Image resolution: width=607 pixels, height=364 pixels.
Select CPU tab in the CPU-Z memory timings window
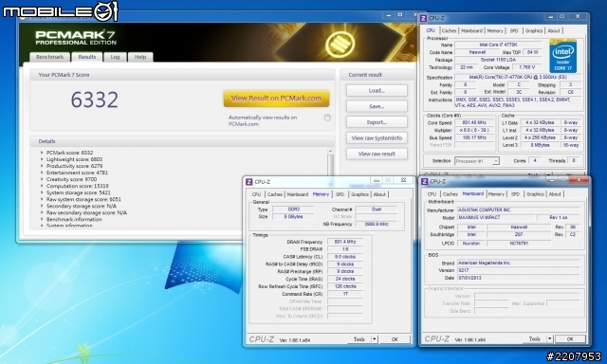pos(256,194)
